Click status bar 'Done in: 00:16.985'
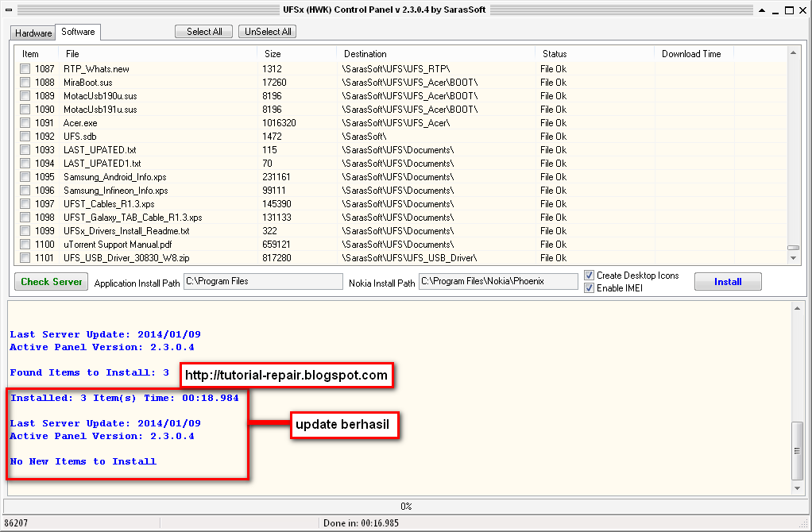This screenshot has width=812, height=532. coord(361,523)
